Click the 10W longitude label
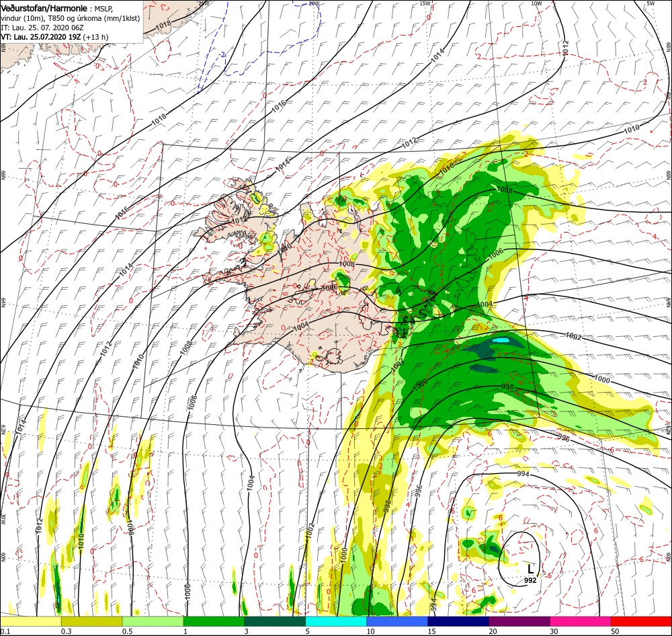 coord(536,3)
